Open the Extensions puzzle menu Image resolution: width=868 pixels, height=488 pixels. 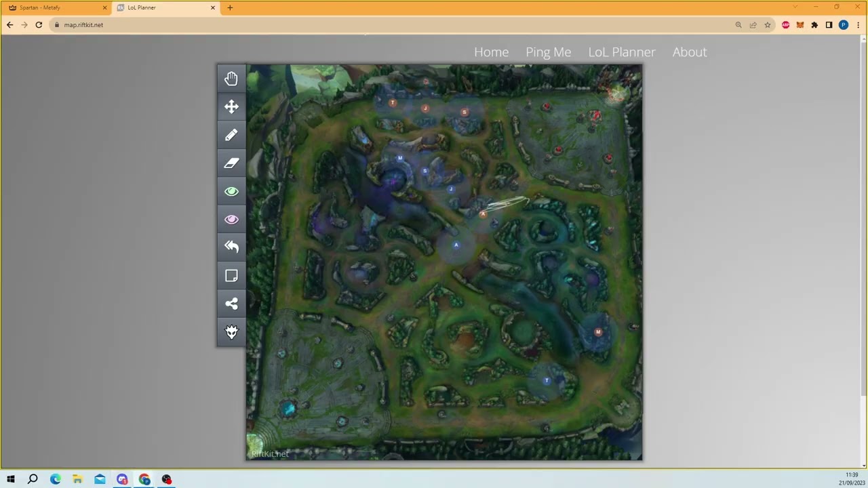pyautogui.click(x=814, y=25)
